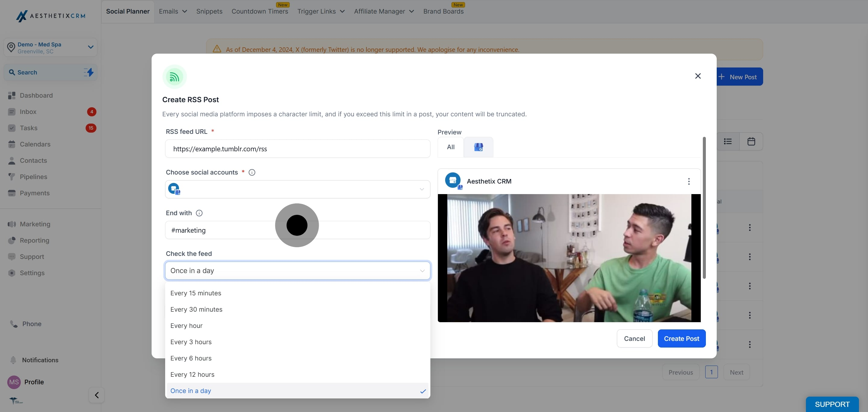Open the three-dot menu on Aesthetix CRM preview
The image size is (868, 412).
coord(689,181)
